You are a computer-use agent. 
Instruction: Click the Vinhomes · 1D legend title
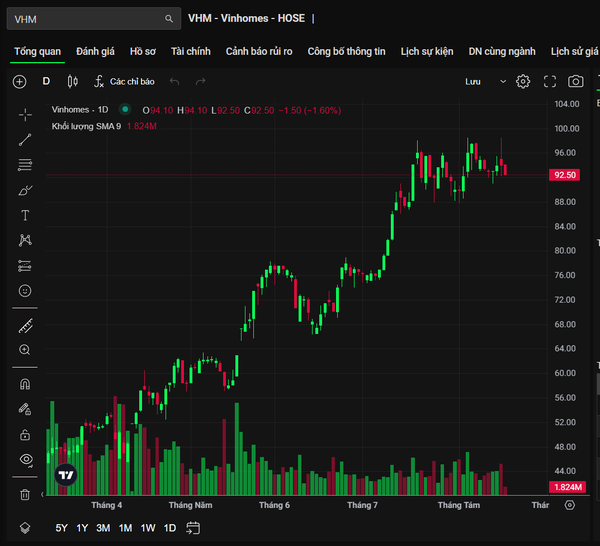80,110
